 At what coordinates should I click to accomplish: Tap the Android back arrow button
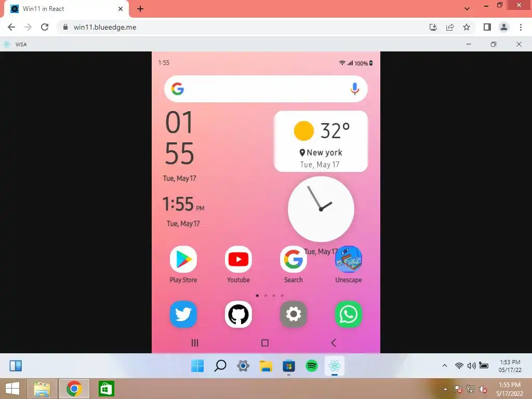point(334,343)
